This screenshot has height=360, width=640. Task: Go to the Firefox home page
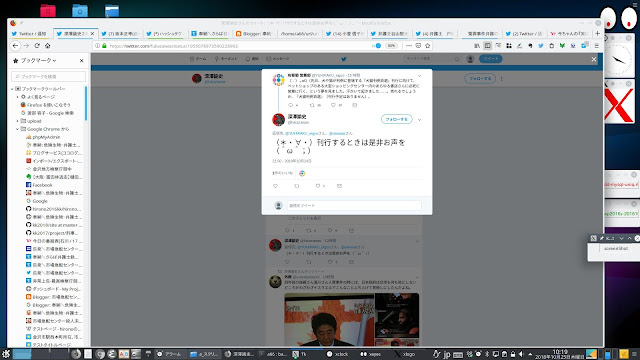click(x=48, y=46)
